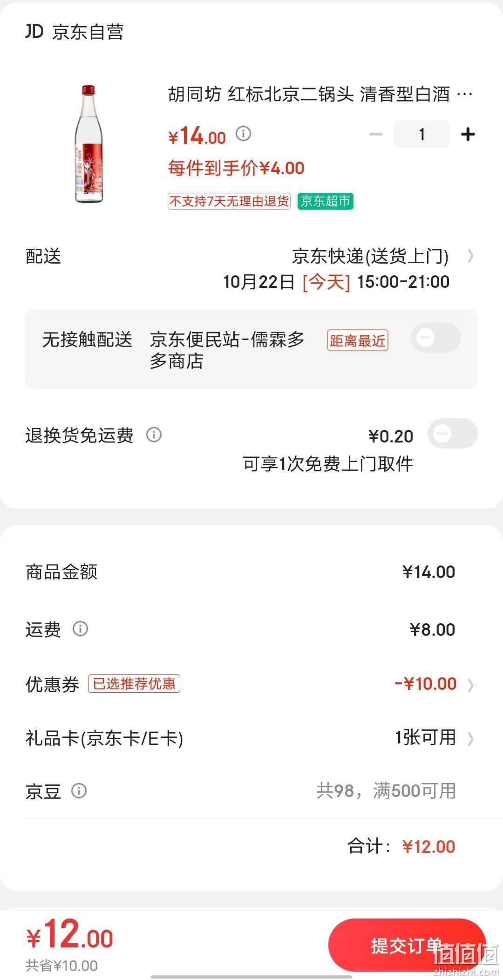
Task: Edit the quantity input field showing 1
Action: (x=421, y=135)
